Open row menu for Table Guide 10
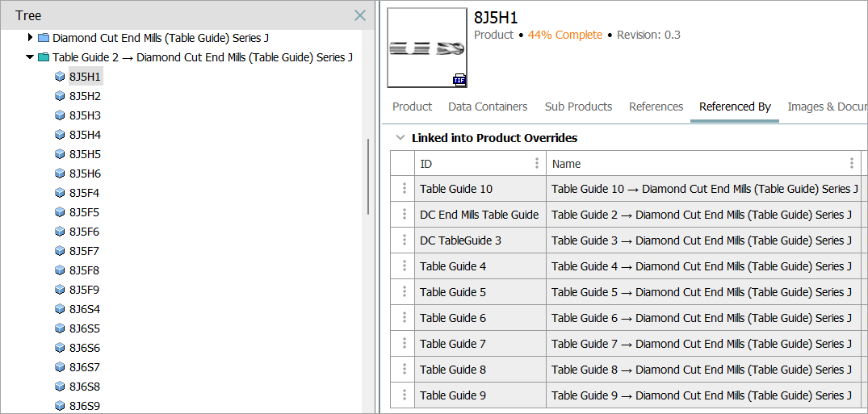 [x=402, y=189]
